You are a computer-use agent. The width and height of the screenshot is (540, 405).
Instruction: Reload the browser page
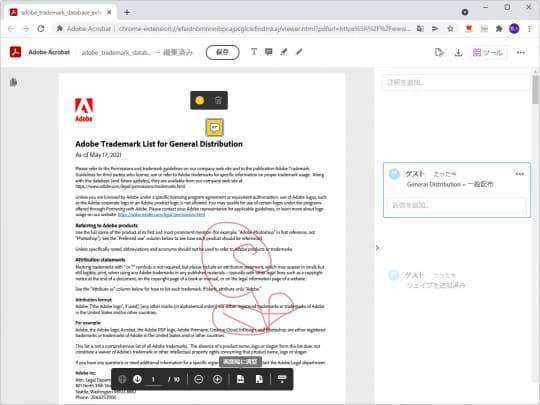pos(41,29)
